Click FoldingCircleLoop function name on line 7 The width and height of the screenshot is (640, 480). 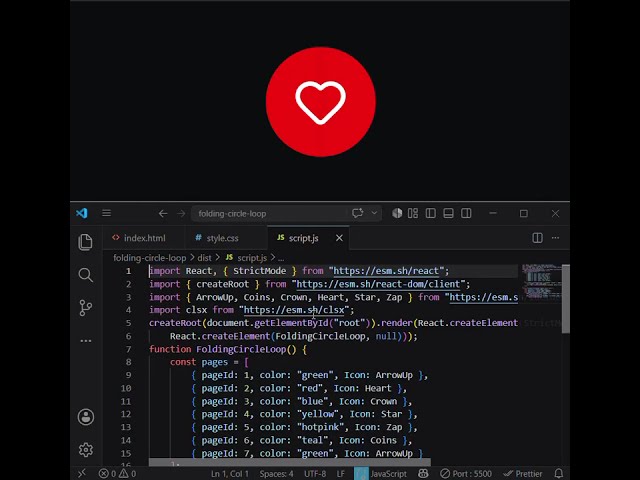(241, 349)
